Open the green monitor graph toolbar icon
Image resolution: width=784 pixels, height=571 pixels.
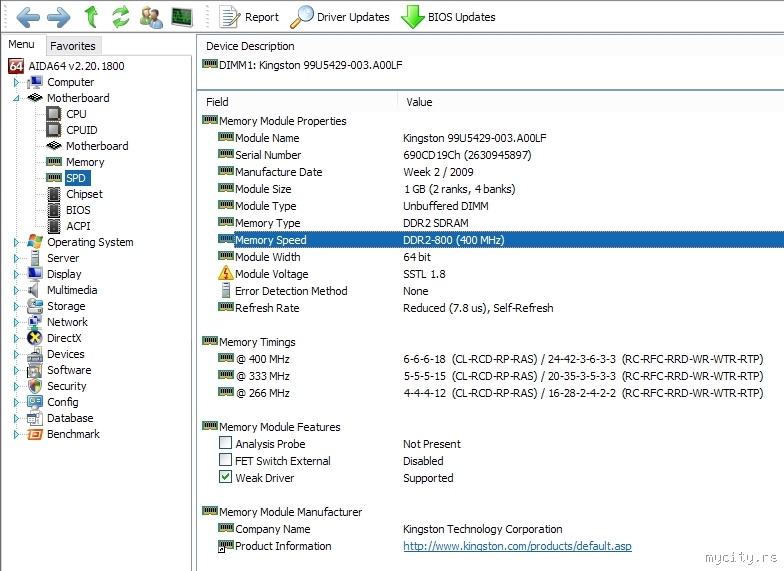(x=182, y=17)
